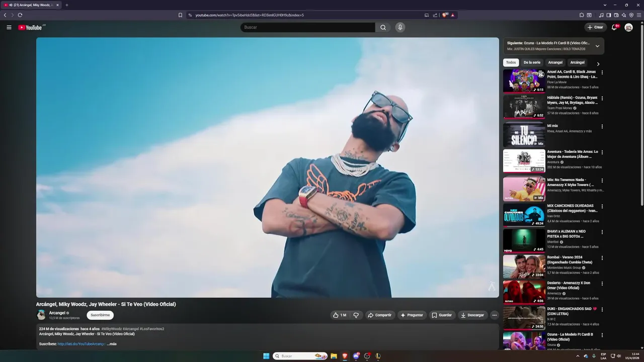Open options for Háblale (Remix) video
The height and width of the screenshot is (362, 644).
tap(602, 98)
